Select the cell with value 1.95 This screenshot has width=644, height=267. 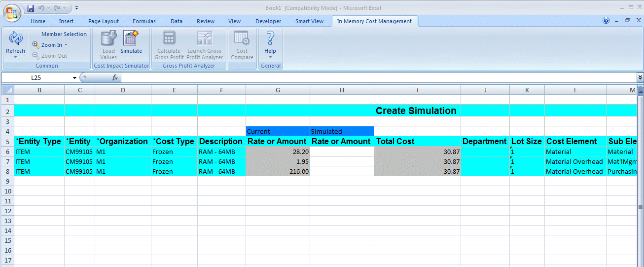pos(278,161)
